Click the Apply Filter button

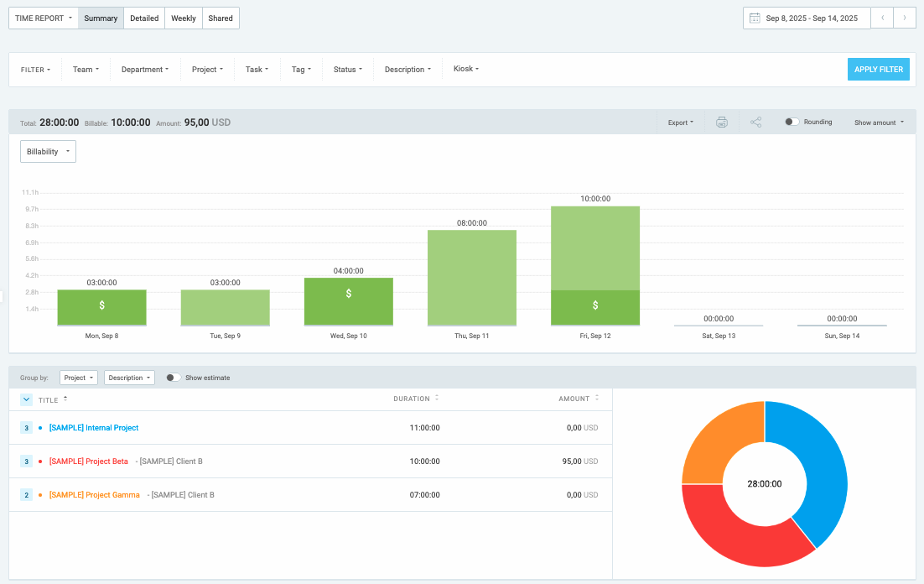tap(878, 70)
